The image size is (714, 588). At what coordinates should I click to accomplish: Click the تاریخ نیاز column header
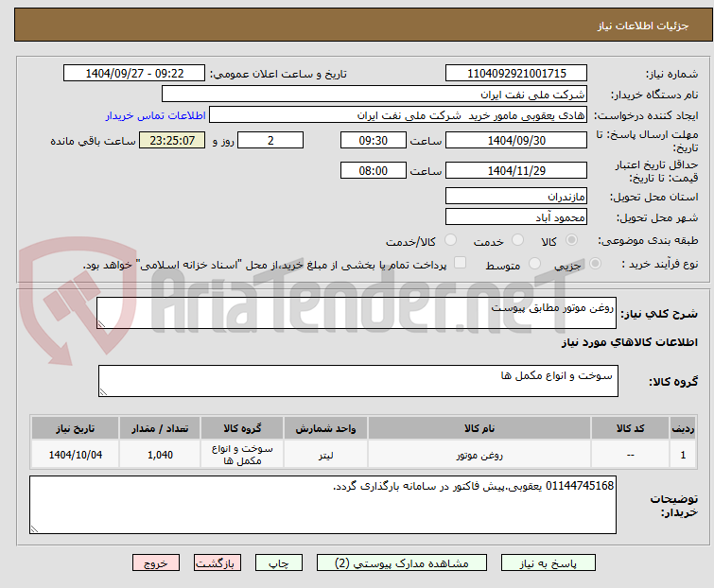point(75,428)
